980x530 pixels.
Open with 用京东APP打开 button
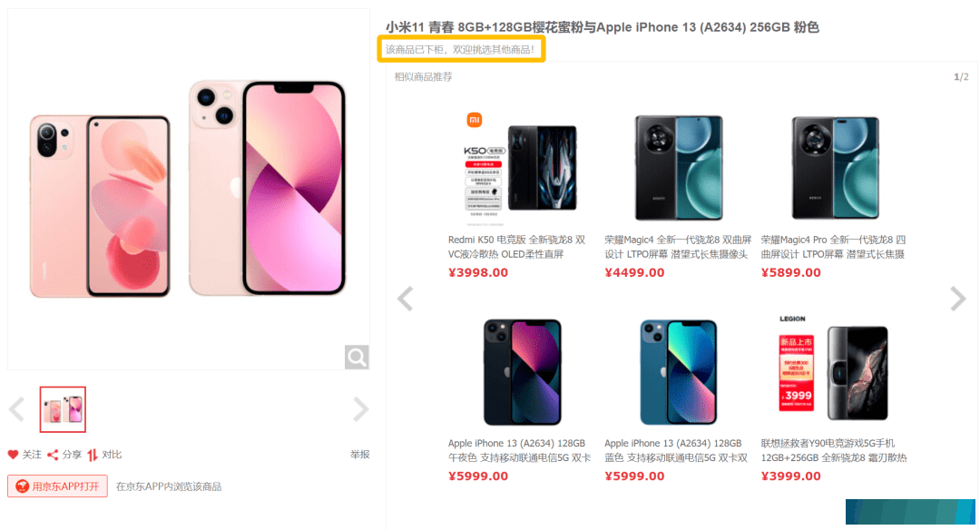(x=57, y=486)
